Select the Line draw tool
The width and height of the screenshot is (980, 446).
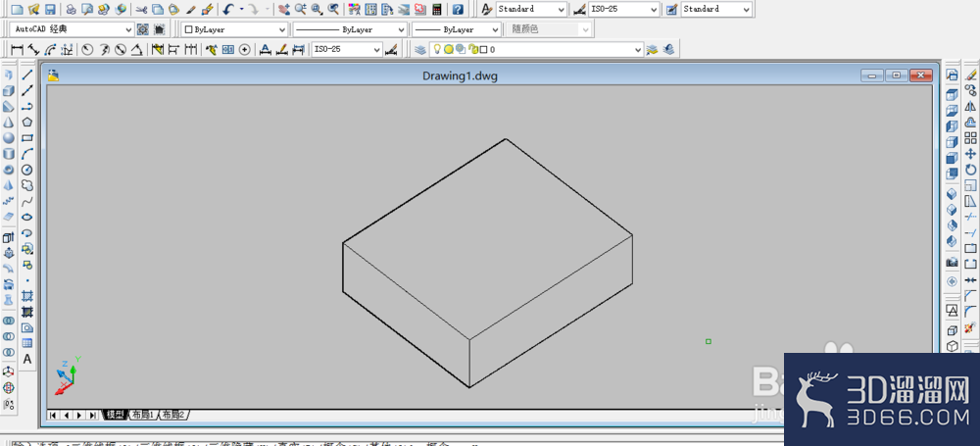coord(27,75)
